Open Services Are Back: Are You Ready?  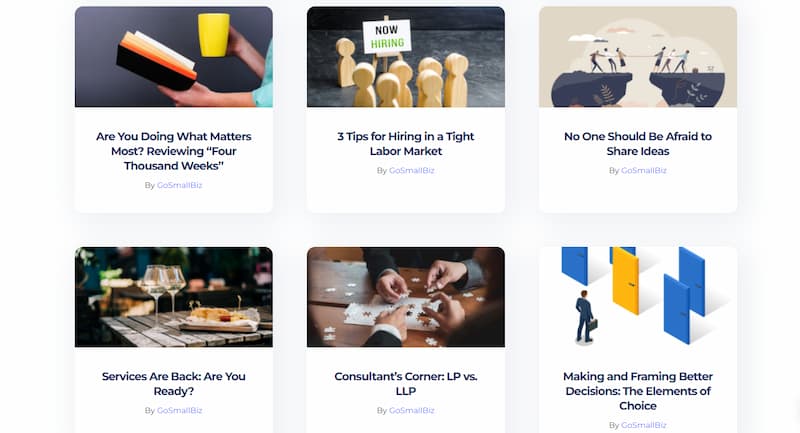[173, 384]
